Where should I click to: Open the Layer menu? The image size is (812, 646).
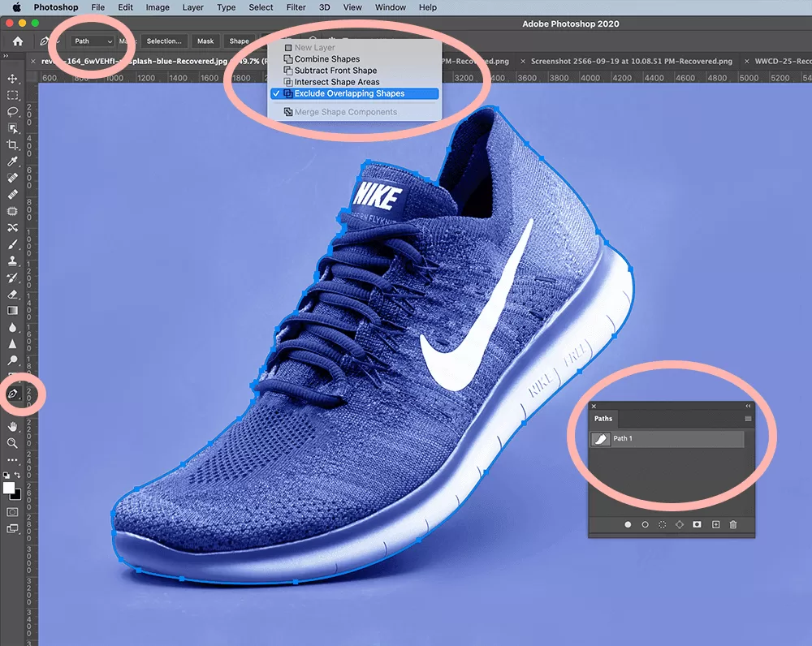pos(192,7)
